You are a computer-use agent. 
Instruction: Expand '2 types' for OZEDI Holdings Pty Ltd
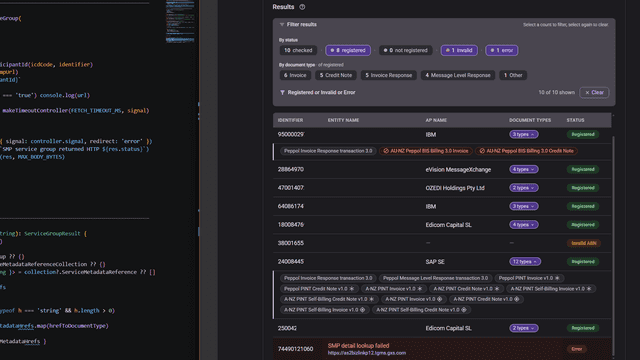tap(523, 188)
